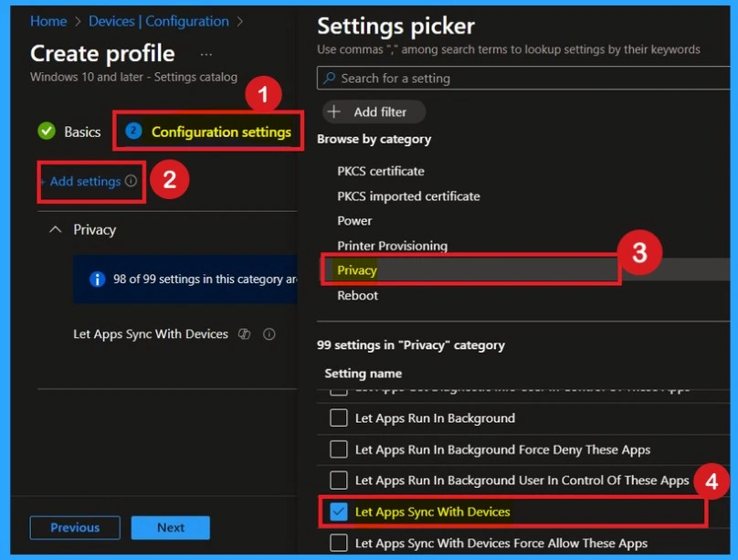Open the Power category

click(354, 220)
